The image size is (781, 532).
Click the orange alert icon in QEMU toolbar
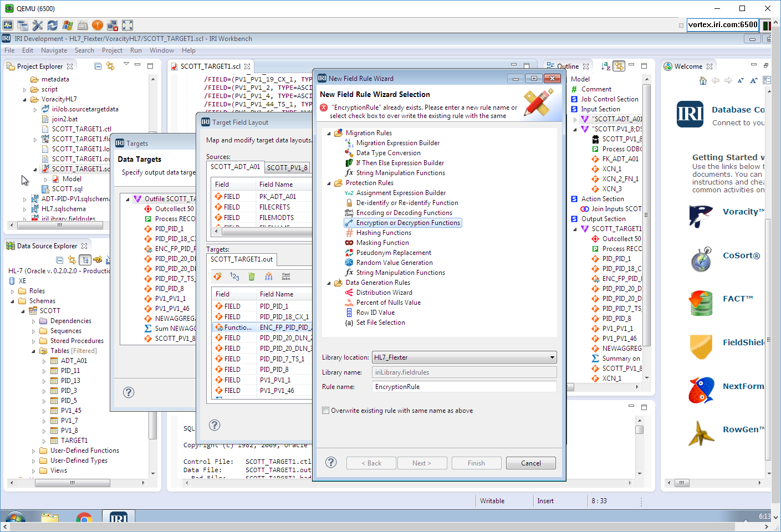[x=98, y=25]
